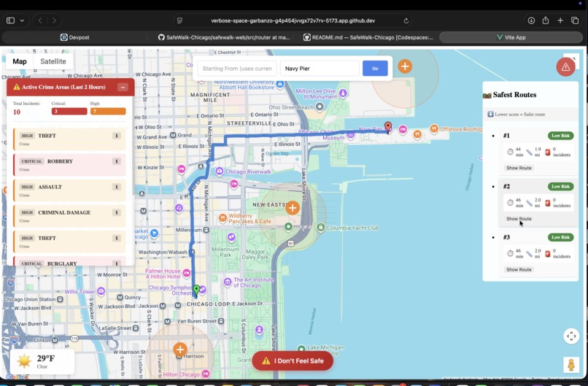The width and height of the screenshot is (588, 386).
Task: Open the sidebar dropdown chevron
Action: tap(22, 20)
